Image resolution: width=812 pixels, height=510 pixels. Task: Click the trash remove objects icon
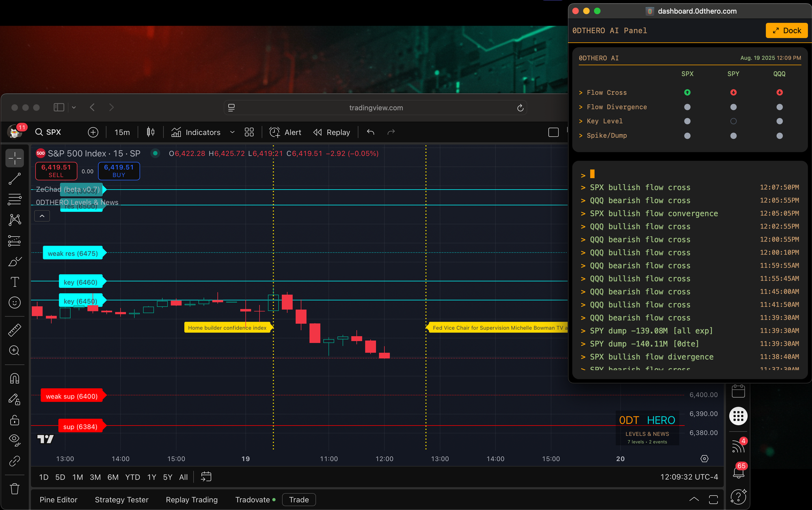pyautogui.click(x=15, y=488)
